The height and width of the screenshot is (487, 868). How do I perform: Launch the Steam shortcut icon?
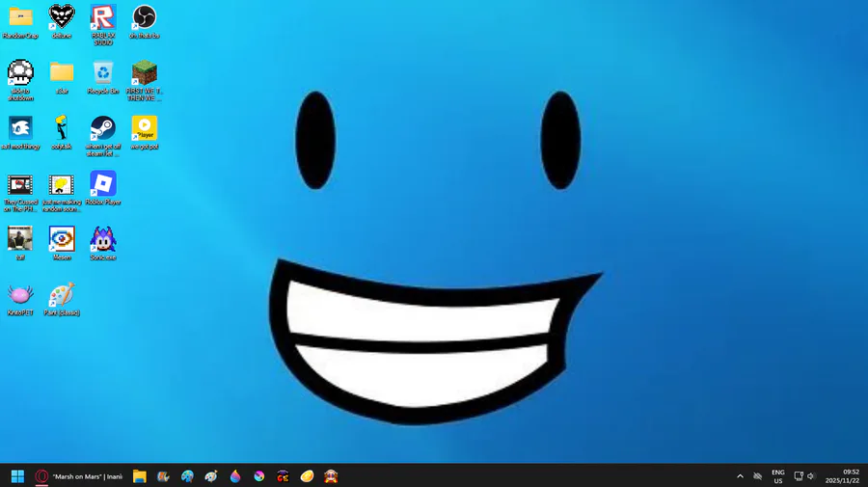[103, 128]
